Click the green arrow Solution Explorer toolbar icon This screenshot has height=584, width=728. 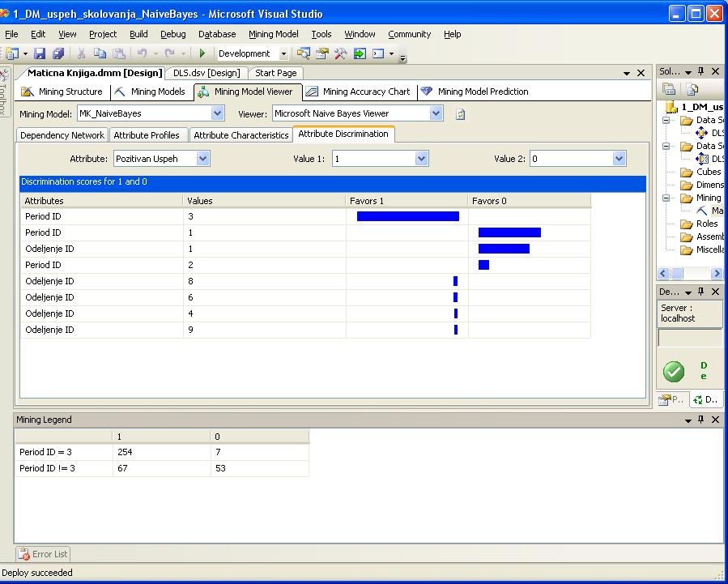(x=360, y=53)
